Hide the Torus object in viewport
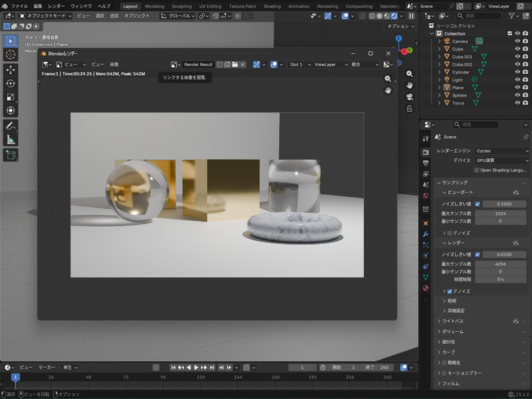 517,103
